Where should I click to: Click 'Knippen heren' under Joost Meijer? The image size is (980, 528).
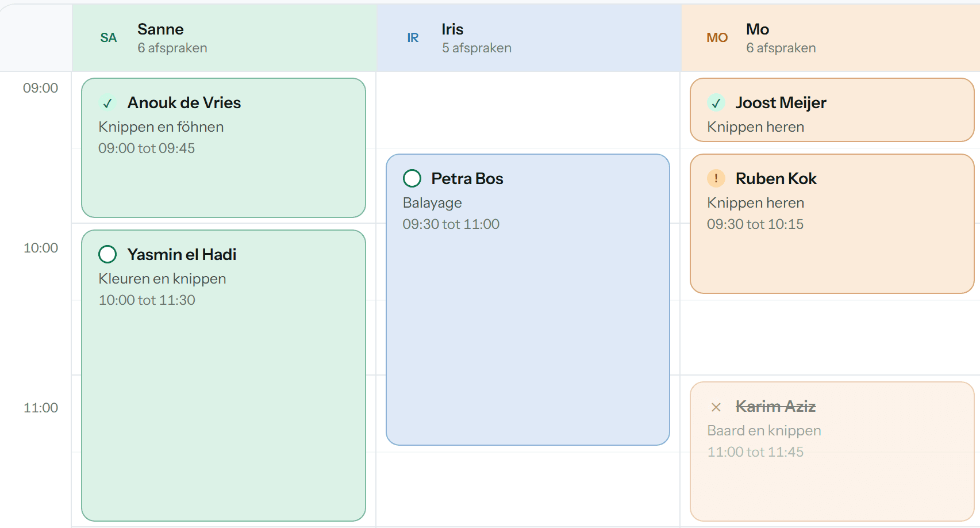point(756,127)
